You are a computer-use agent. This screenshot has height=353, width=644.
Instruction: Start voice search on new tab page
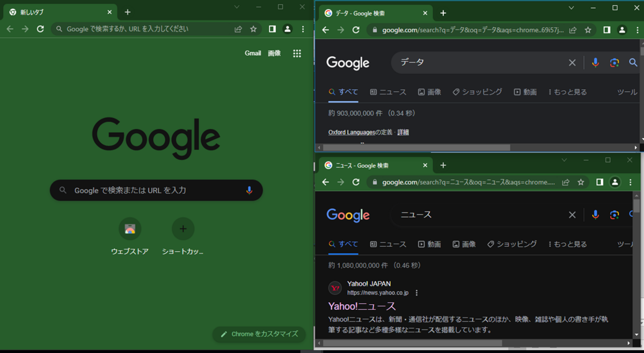pos(249,190)
